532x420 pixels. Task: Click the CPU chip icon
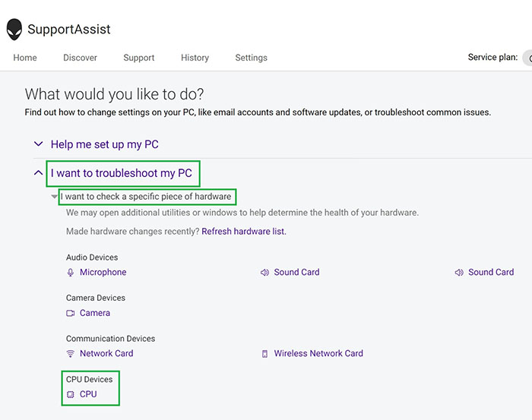pos(71,395)
